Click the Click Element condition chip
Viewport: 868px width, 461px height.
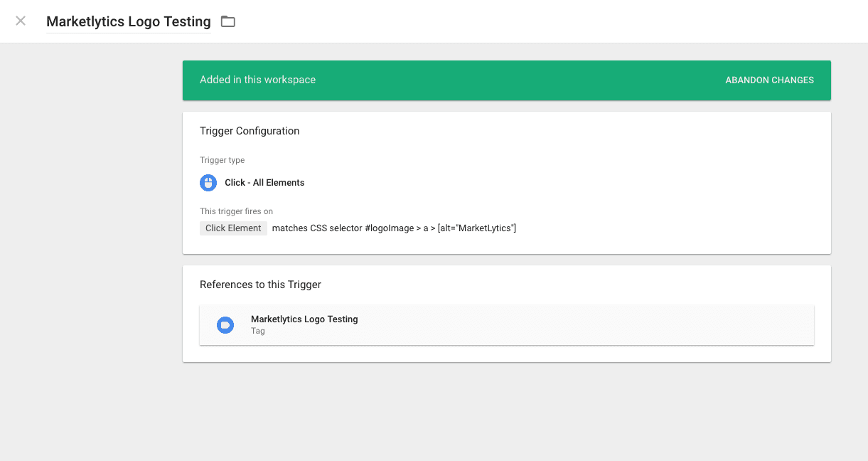233,228
